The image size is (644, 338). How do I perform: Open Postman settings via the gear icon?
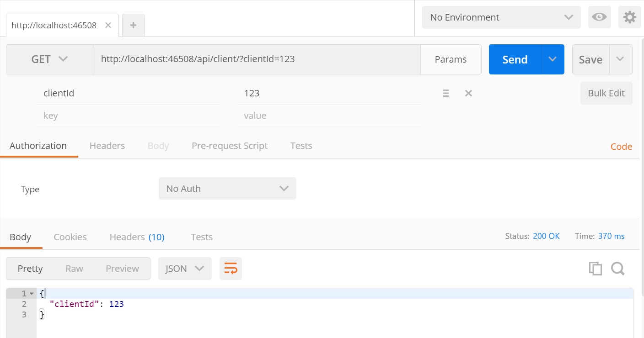[630, 17]
